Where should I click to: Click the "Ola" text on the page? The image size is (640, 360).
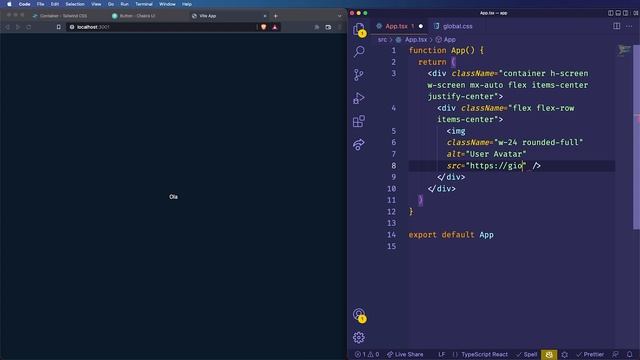point(173,197)
